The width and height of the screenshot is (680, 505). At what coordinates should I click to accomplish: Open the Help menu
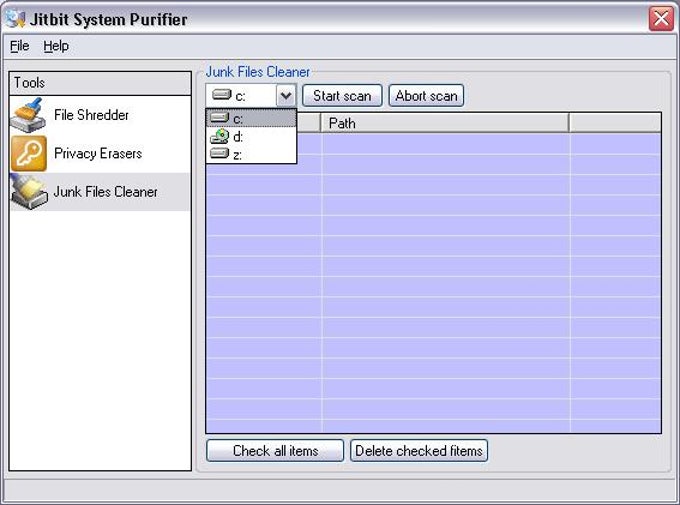point(56,46)
